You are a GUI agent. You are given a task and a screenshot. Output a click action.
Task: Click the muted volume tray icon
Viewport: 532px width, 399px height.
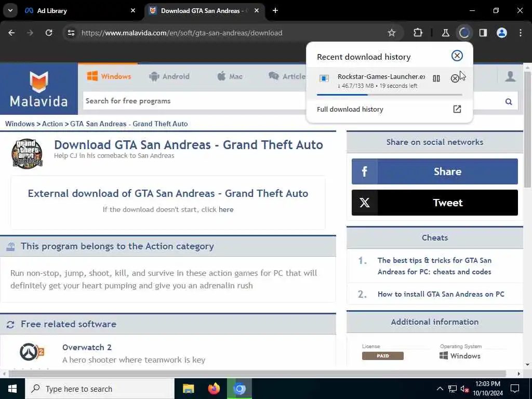(464, 389)
